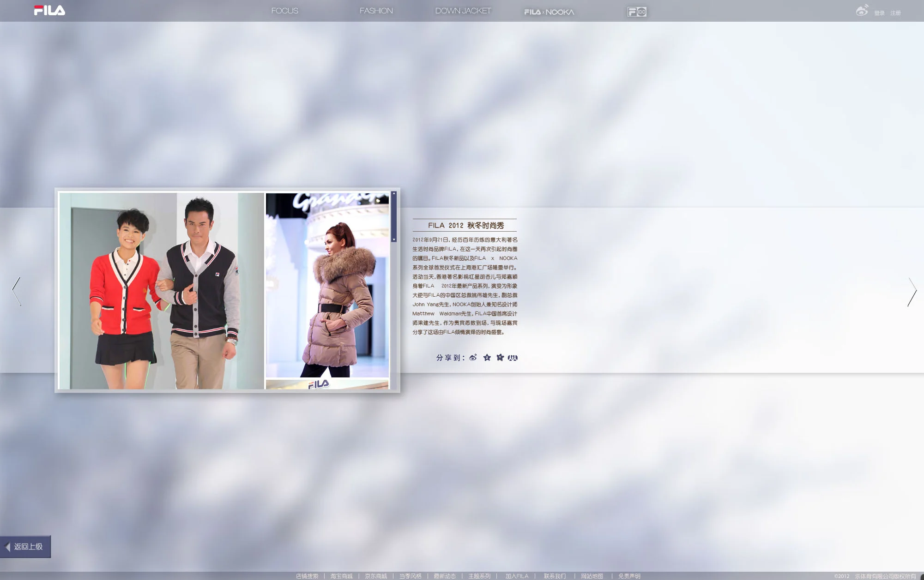Open 加入FILA footer link
The width and height of the screenshot is (924, 580).
tap(517, 576)
